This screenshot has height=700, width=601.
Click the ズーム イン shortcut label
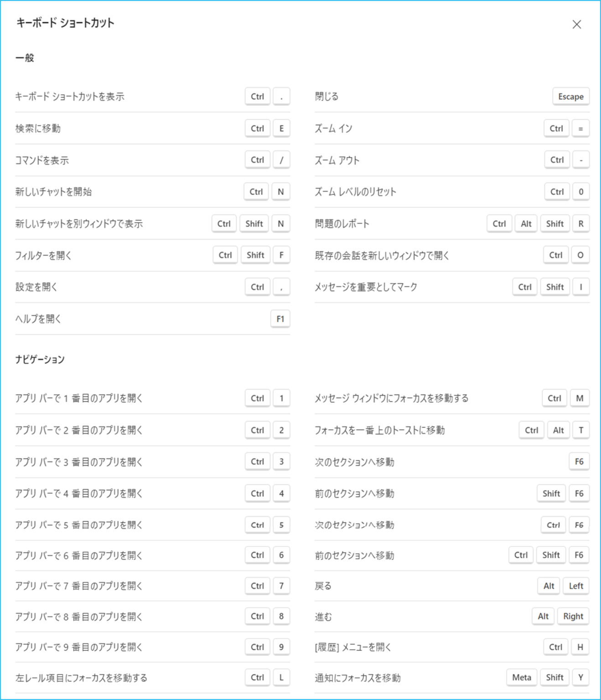point(333,129)
